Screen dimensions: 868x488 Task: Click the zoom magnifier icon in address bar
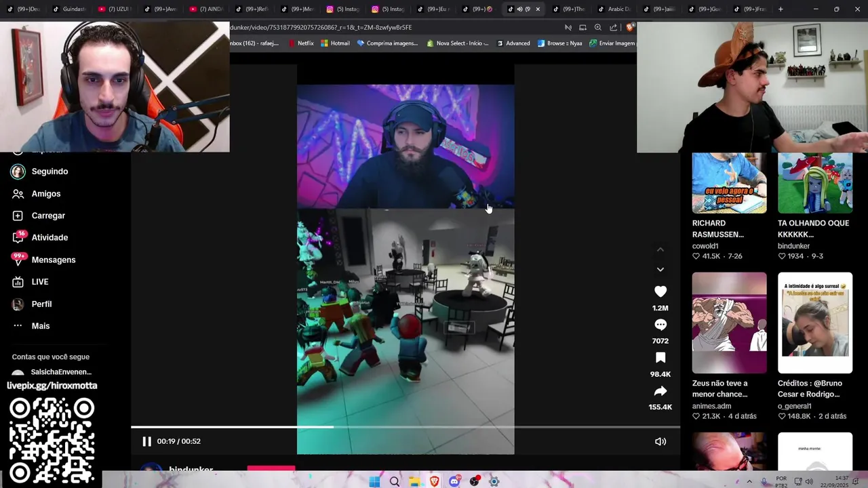click(597, 28)
